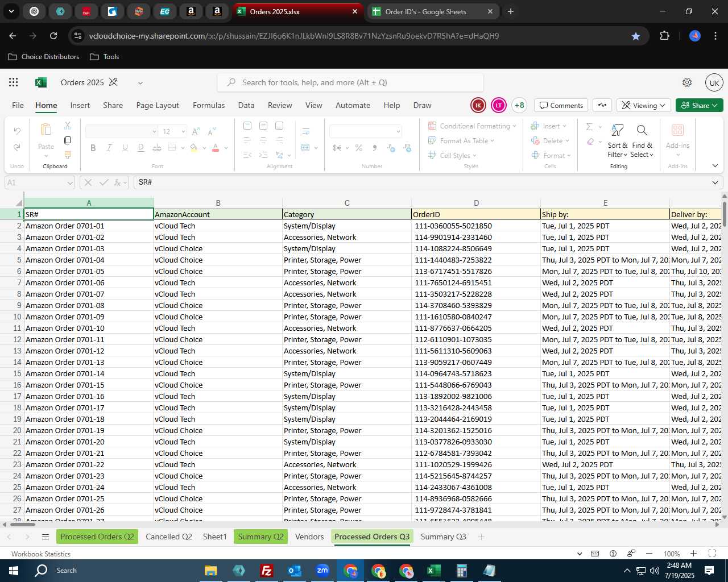Open the Microsoft 365 app launcher grid
Screen dimensions: 728x582
[x=14, y=82]
